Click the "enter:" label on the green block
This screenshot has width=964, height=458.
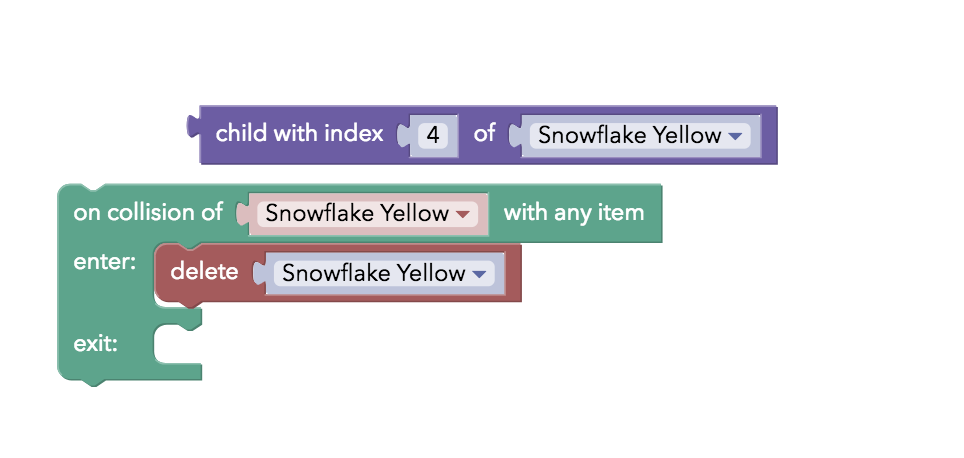(x=105, y=263)
